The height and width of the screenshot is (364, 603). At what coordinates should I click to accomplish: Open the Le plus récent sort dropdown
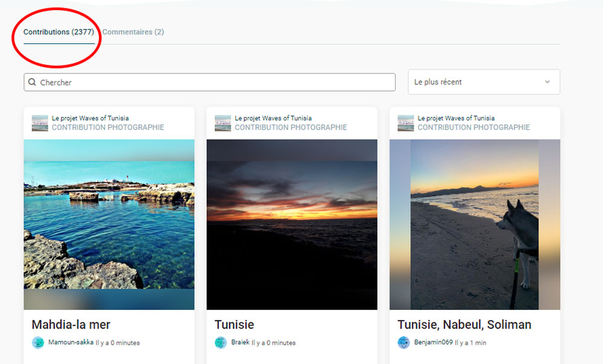click(x=484, y=82)
